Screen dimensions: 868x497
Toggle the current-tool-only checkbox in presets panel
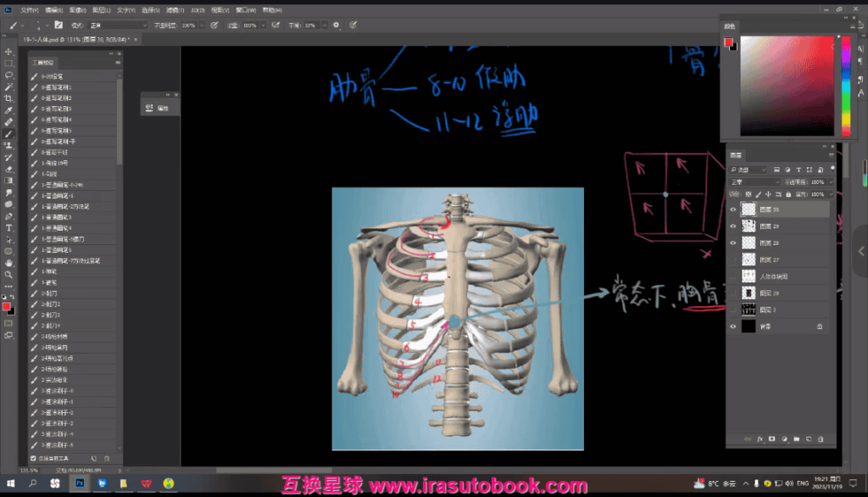33,458
